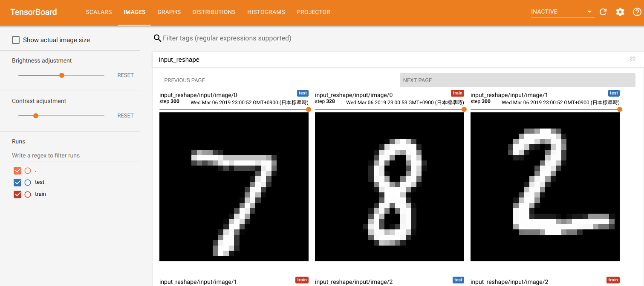Switch to the GRAPHS tab
The height and width of the screenshot is (286, 644).
tap(169, 12)
